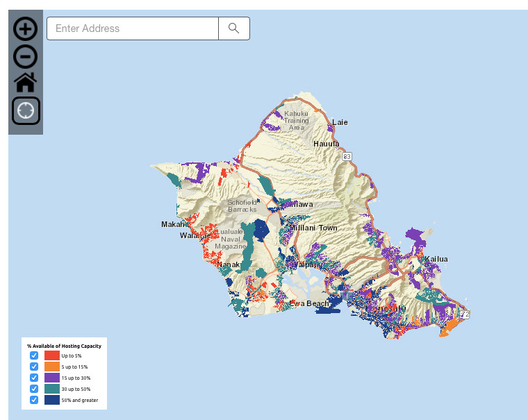Click the Mililani Town label

click(314, 228)
